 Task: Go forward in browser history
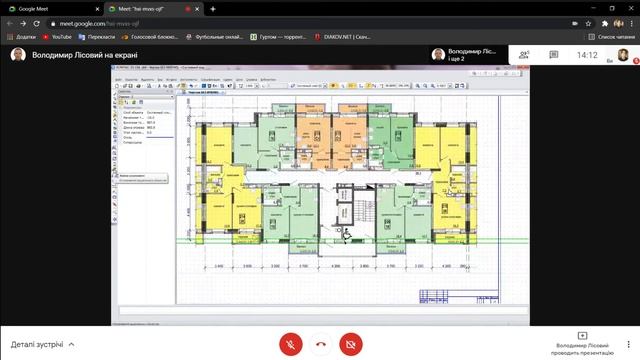click(x=23, y=24)
